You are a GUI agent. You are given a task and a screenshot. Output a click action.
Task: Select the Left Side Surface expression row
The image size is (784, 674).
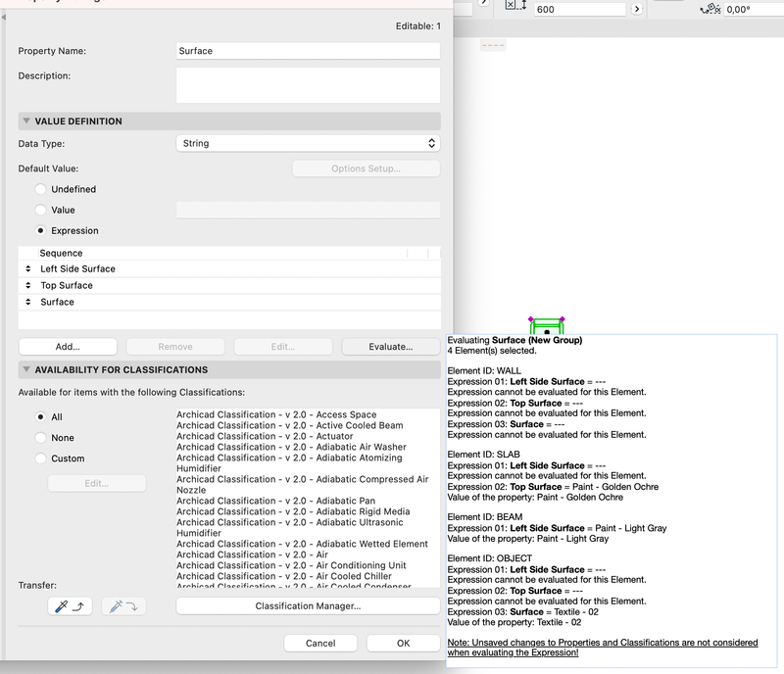[x=229, y=269]
